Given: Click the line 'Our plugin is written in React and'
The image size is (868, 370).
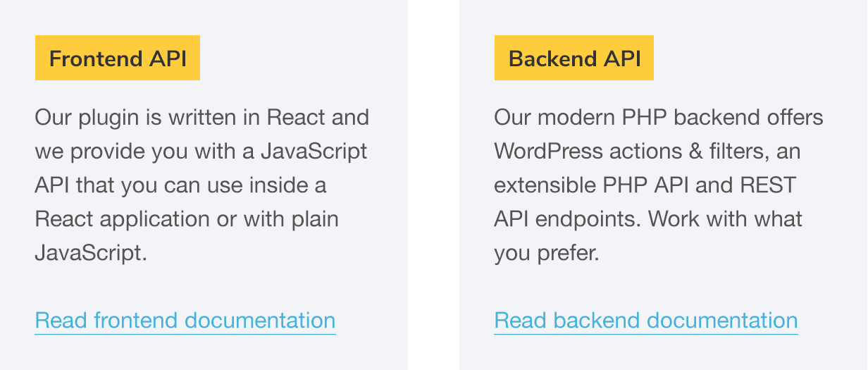Looking at the screenshot, I should coord(202,117).
